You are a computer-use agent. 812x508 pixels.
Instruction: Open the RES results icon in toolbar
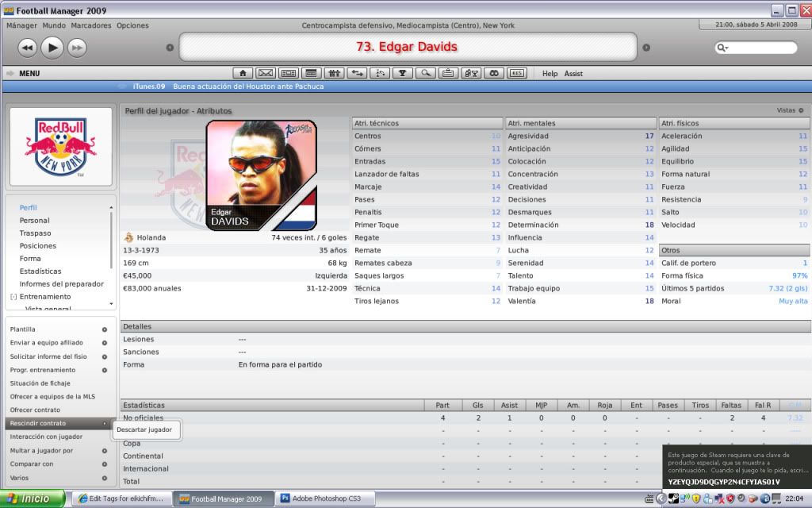point(516,73)
